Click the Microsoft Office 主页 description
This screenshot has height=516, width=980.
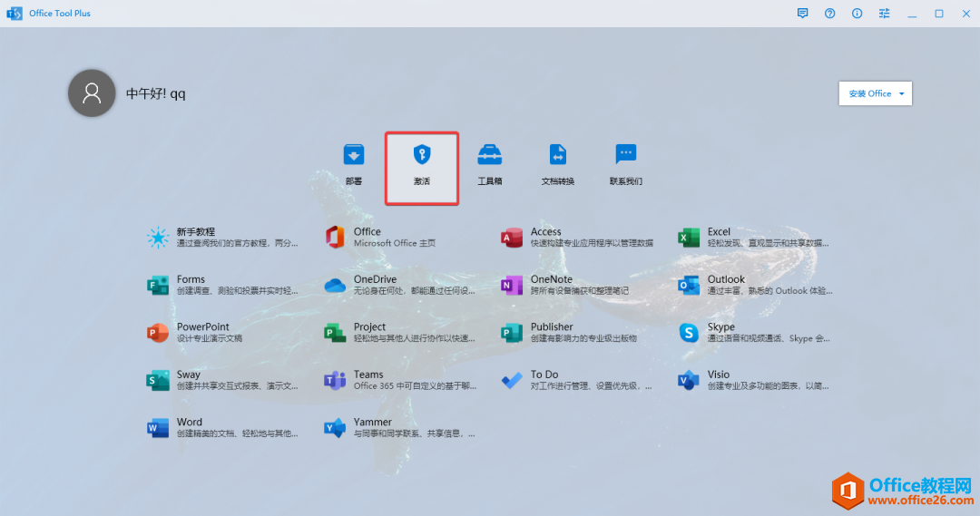[395, 243]
